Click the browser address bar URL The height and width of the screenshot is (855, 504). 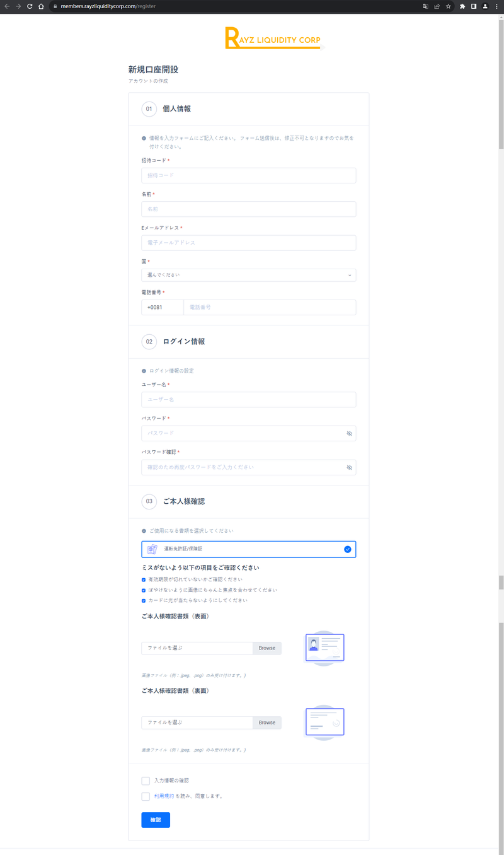108,6
